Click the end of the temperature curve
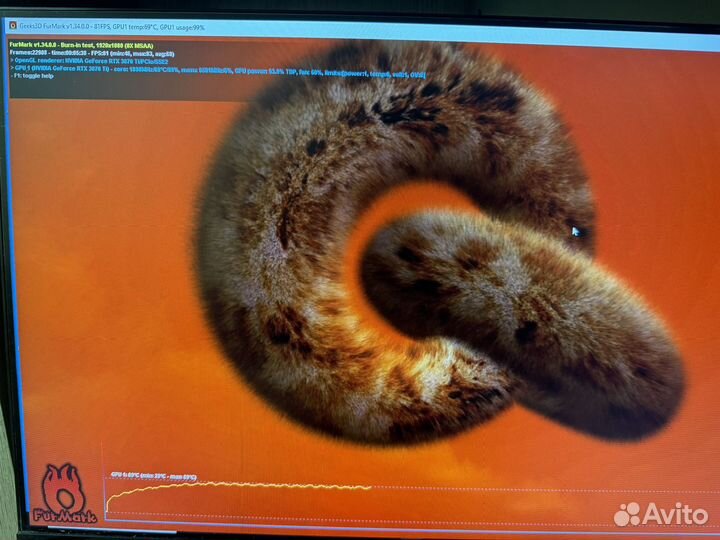This screenshot has height=540, width=720. (x=370, y=487)
